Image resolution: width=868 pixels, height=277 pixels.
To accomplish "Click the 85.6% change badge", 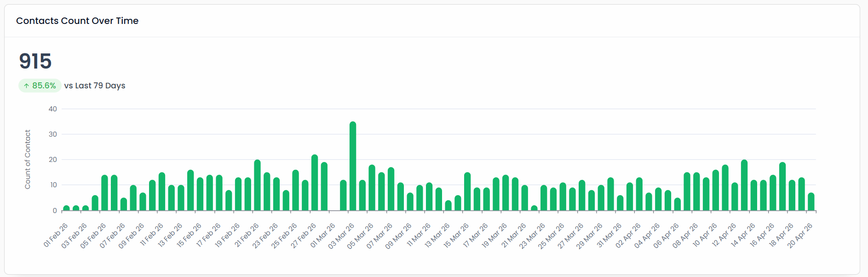I will click(40, 86).
